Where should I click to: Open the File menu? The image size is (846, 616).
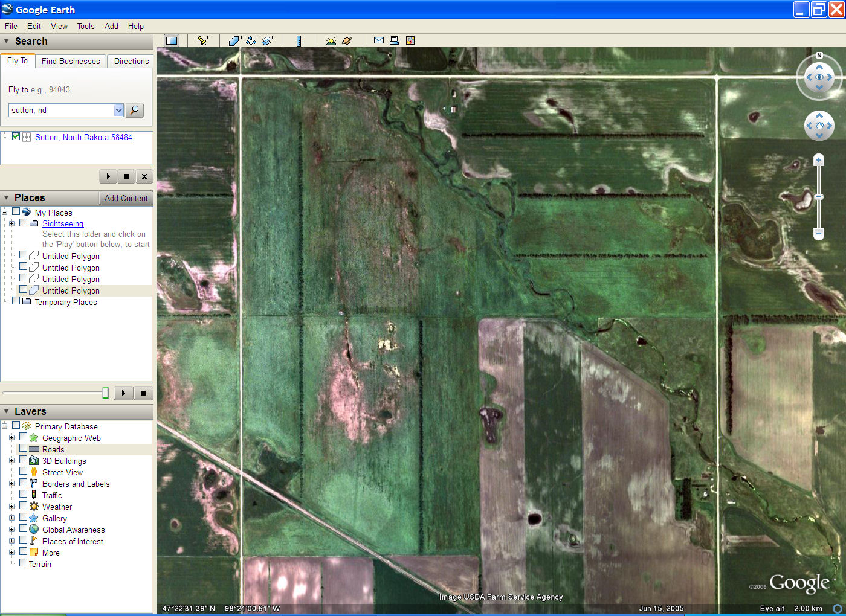tap(11, 26)
